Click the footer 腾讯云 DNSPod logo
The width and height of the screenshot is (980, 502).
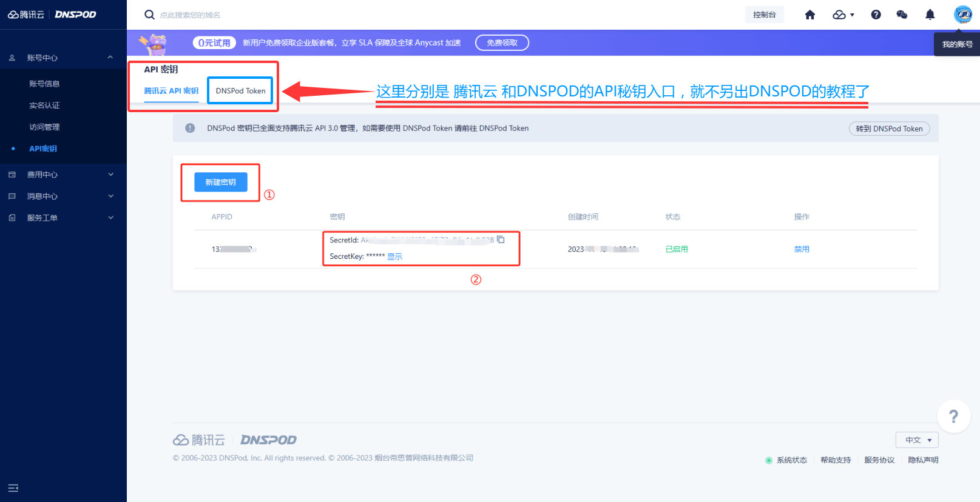pyautogui.click(x=235, y=440)
